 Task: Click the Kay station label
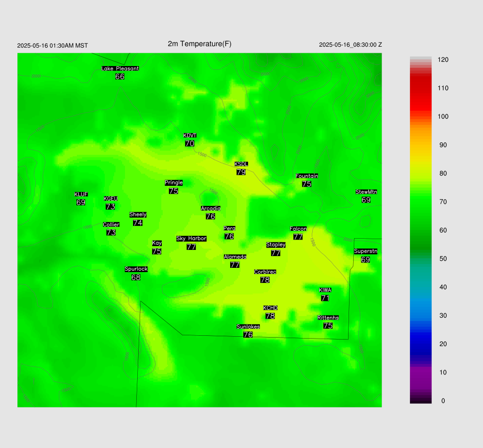pyautogui.click(x=157, y=243)
